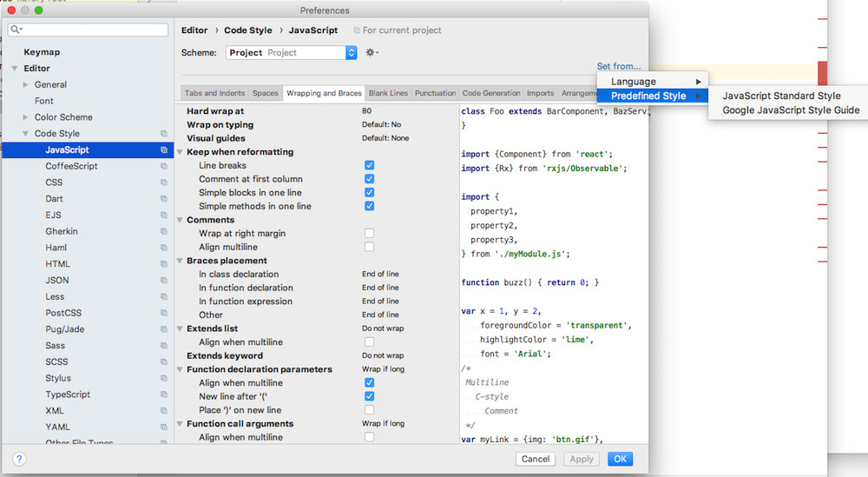Click the For current project copy icon

pos(357,30)
